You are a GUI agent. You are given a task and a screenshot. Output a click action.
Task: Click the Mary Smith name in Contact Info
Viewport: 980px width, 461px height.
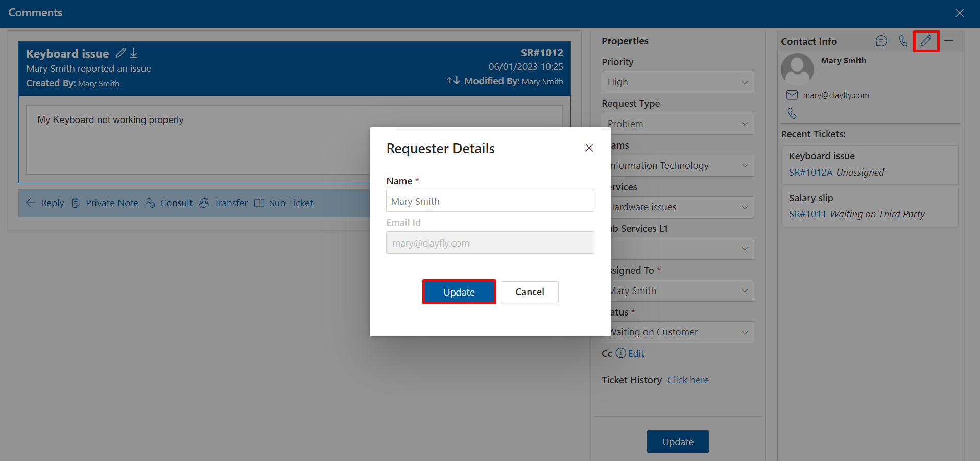coord(844,60)
